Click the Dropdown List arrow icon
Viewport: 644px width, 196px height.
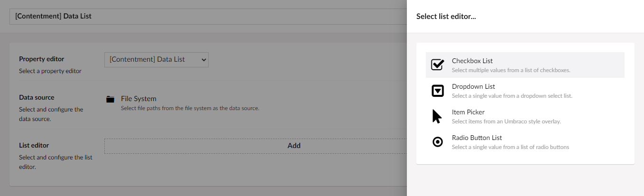point(437,91)
